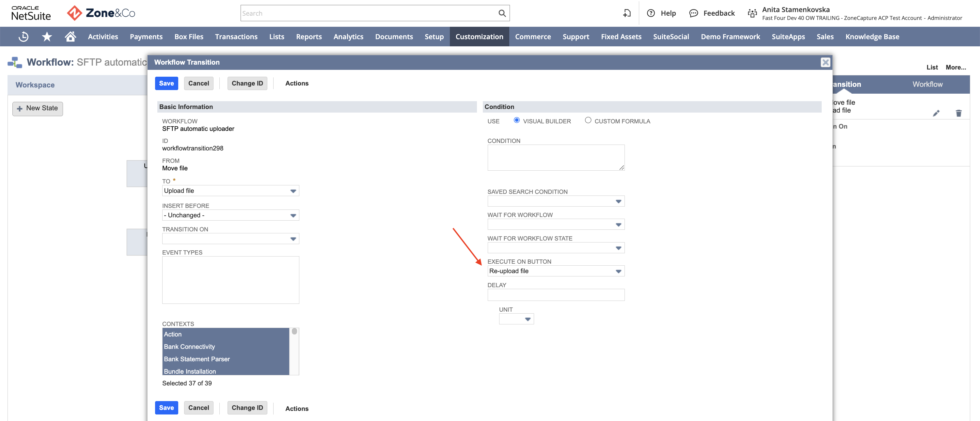Click the Contexts list scrollbar

point(294,351)
